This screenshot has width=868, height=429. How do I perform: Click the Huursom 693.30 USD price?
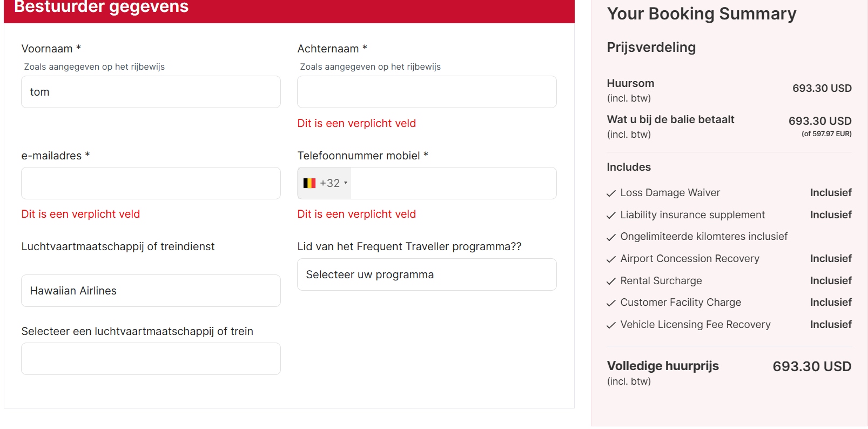(822, 88)
